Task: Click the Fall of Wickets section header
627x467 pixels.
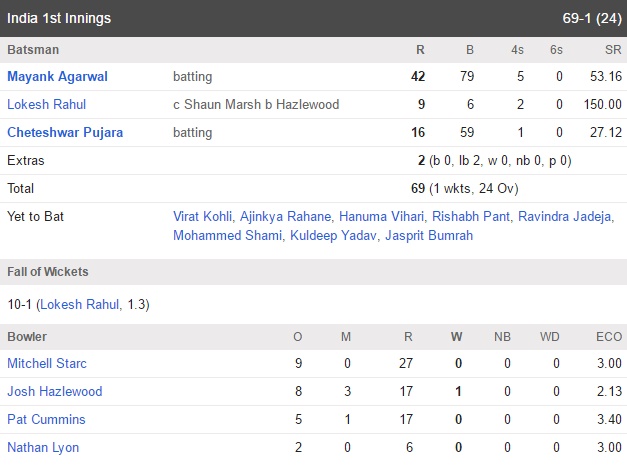Action: coord(48,272)
